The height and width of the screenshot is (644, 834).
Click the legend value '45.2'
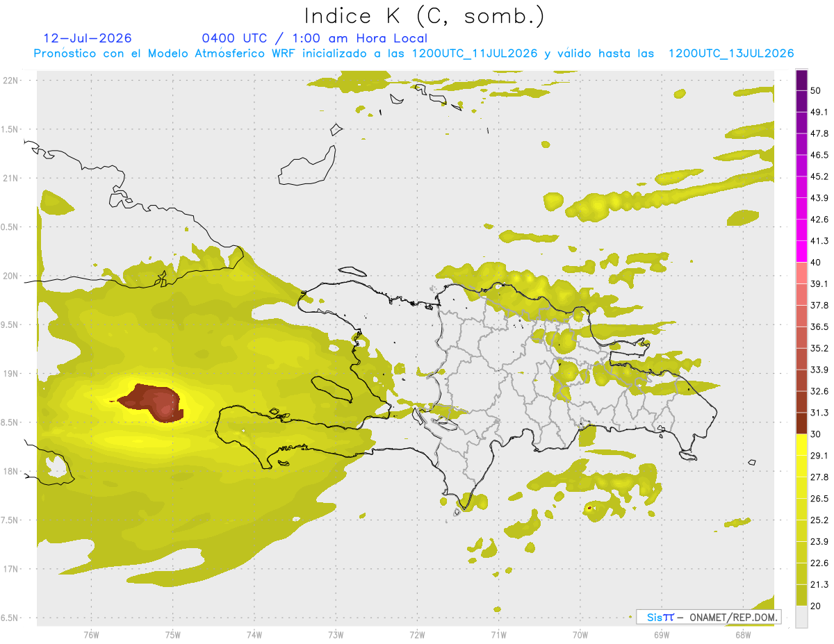tap(819, 176)
